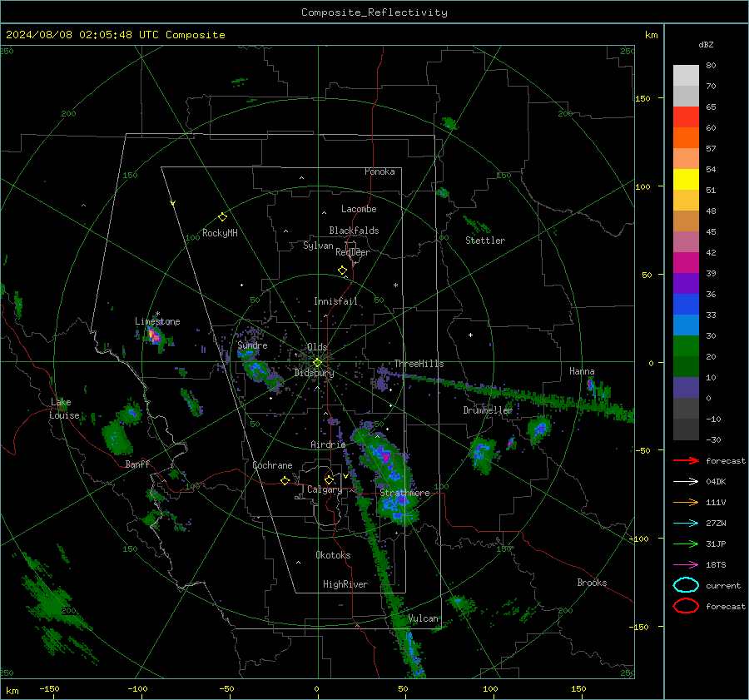Click the Lake Louise label
Viewport: 749px width, 700px height.
[x=64, y=409]
